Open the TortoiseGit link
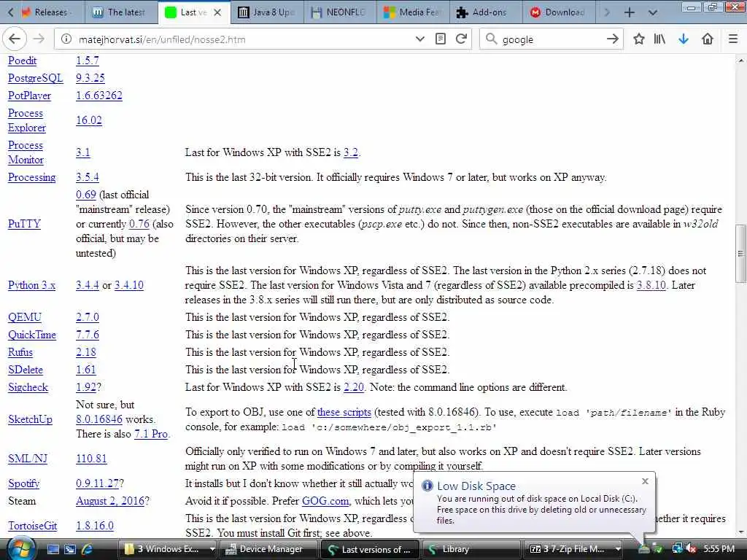 pos(32,525)
